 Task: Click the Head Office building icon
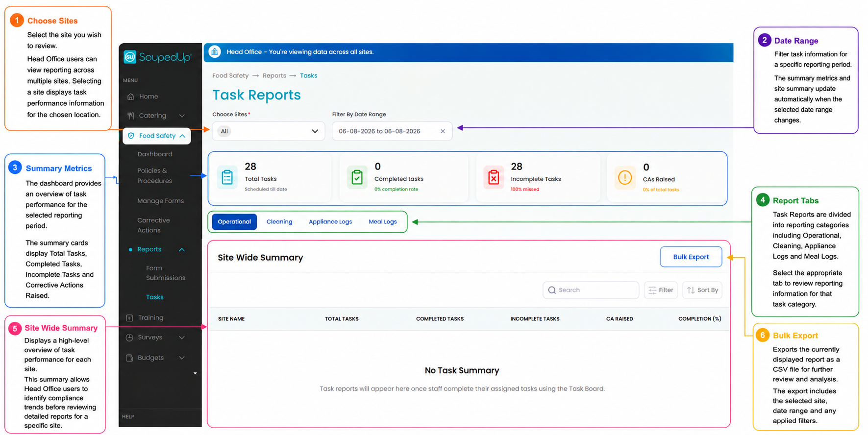point(215,52)
